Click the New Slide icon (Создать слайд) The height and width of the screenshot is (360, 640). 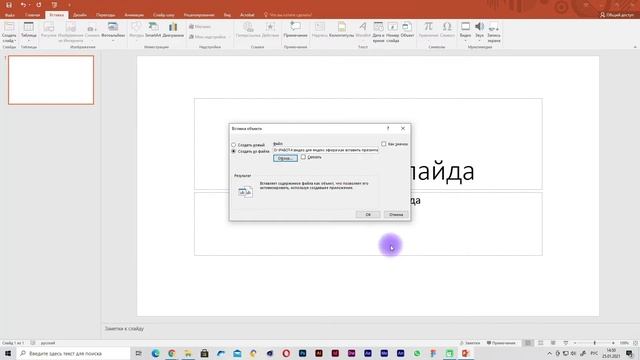[x=9, y=27]
